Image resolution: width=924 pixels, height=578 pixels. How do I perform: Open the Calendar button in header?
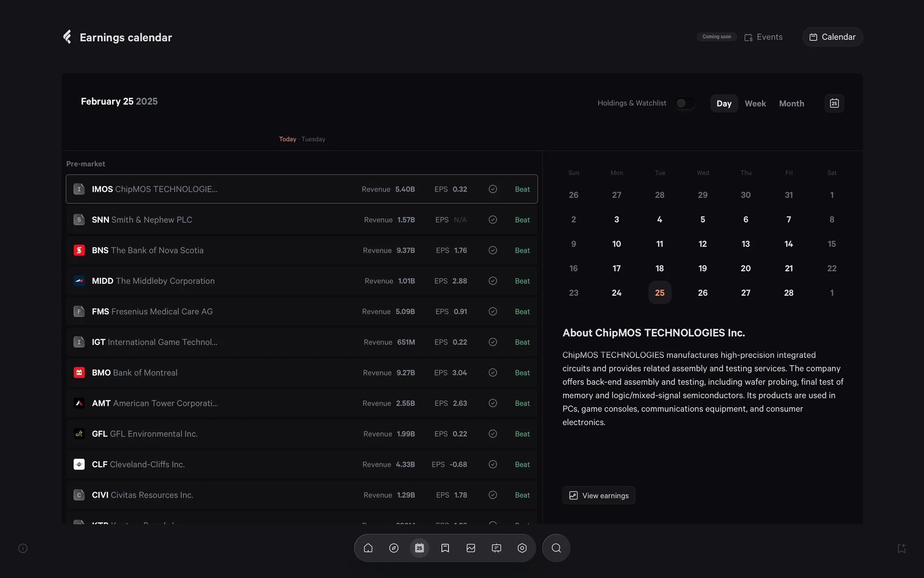tap(832, 37)
